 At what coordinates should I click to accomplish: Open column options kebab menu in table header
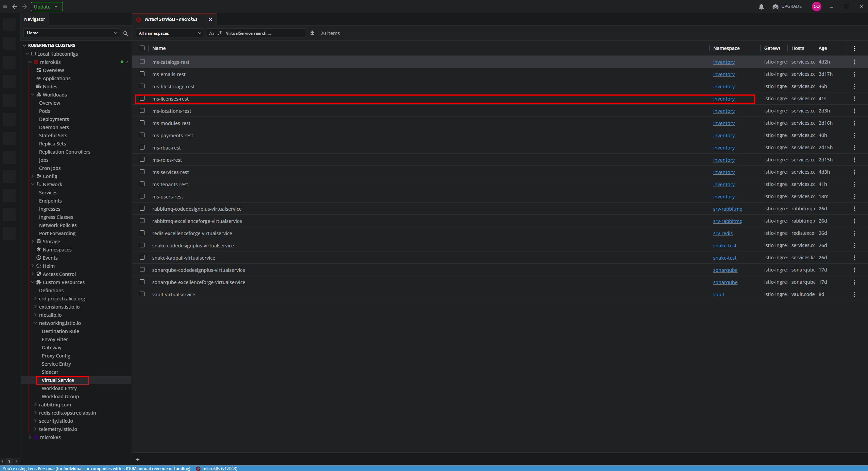[x=854, y=48]
